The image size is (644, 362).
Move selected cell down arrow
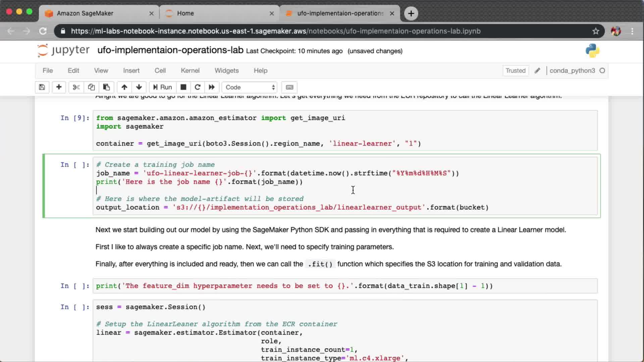139,87
